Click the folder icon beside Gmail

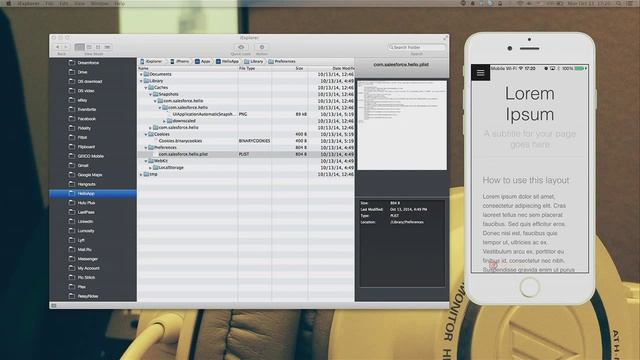tap(72, 165)
